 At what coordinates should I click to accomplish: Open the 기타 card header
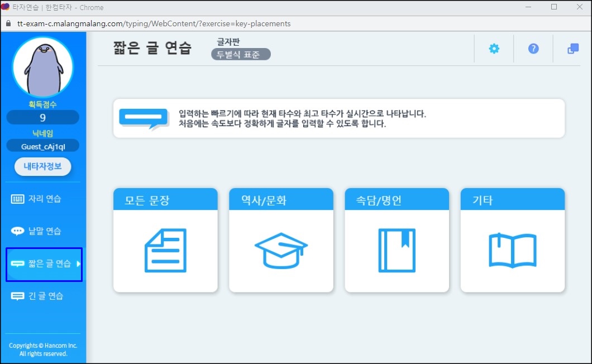click(x=513, y=199)
